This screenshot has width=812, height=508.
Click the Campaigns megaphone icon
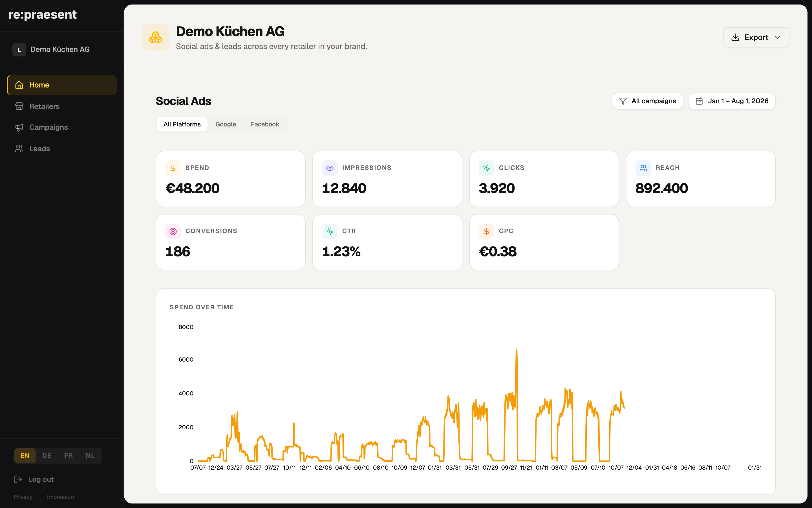tap(19, 127)
